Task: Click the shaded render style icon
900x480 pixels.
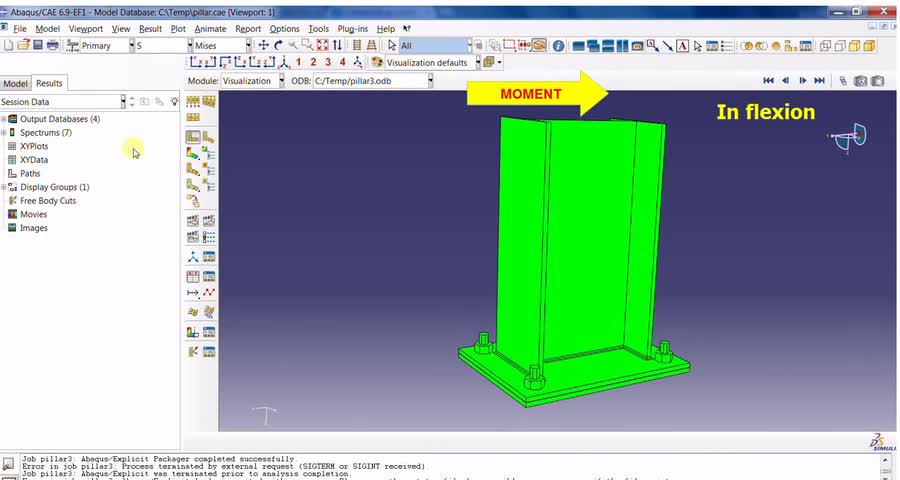Action: pos(869,46)
